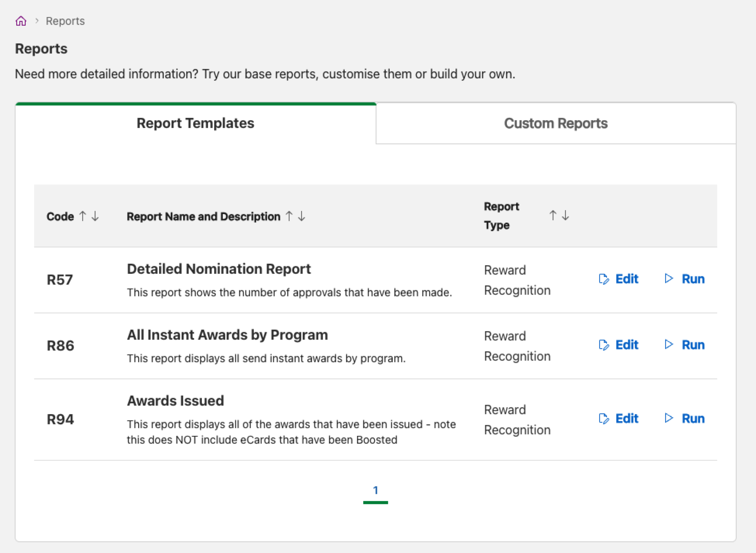The height and width of the screenshot is (553, 756).
Task: Go to the home icon in breadcrumb
Action: (21, 21)
